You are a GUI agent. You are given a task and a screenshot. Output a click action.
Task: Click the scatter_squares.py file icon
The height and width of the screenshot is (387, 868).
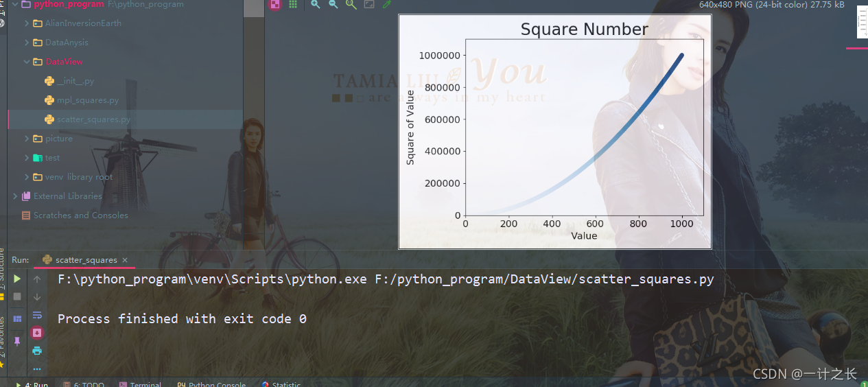tap(49, 119)
